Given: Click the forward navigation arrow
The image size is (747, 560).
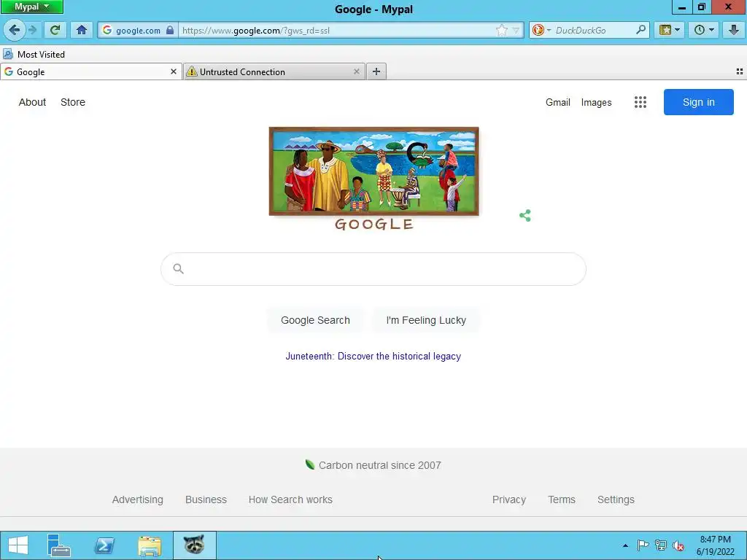Looking at the screenshot, I should 32,30.
